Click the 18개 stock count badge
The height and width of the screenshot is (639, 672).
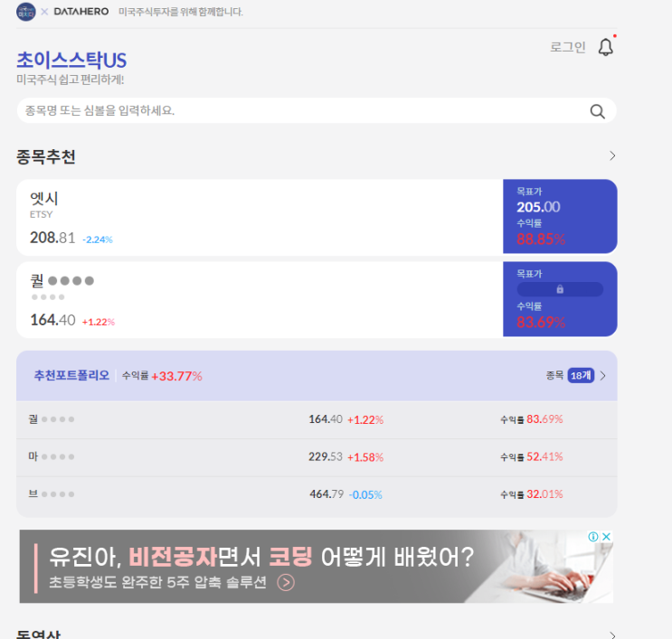[x=581, y=376]
